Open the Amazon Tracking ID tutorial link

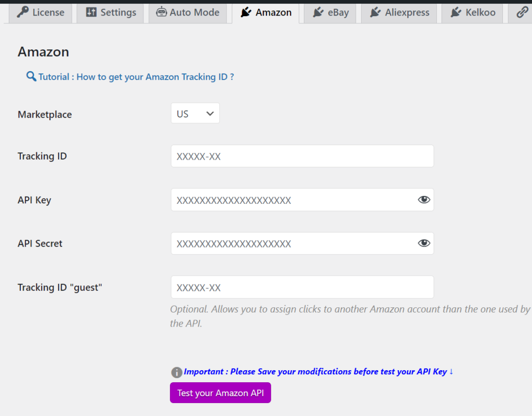[136, 77]
